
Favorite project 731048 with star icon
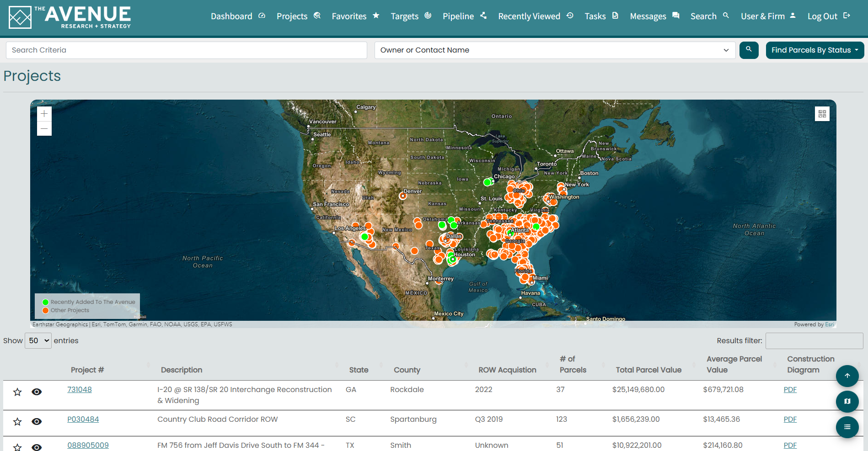point(17,392)
